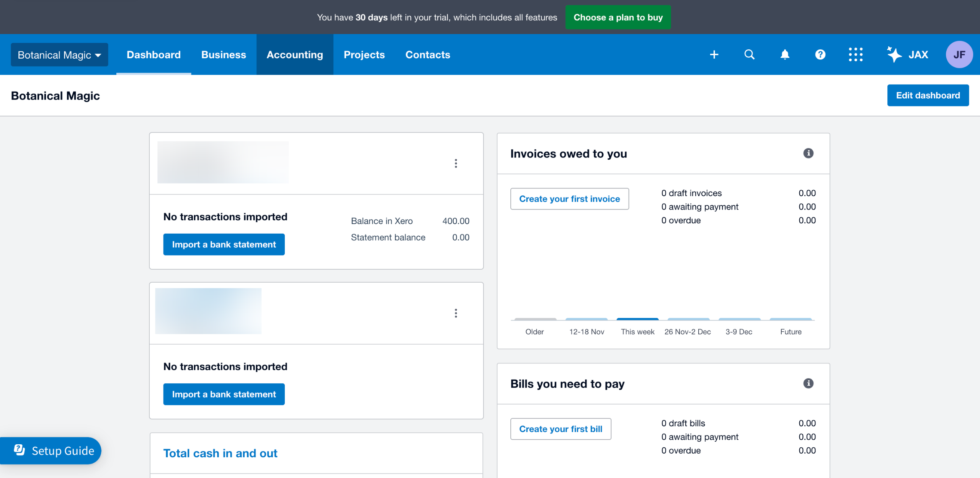
Task: Open the Business menu
Action: click(x=224, y=55)
